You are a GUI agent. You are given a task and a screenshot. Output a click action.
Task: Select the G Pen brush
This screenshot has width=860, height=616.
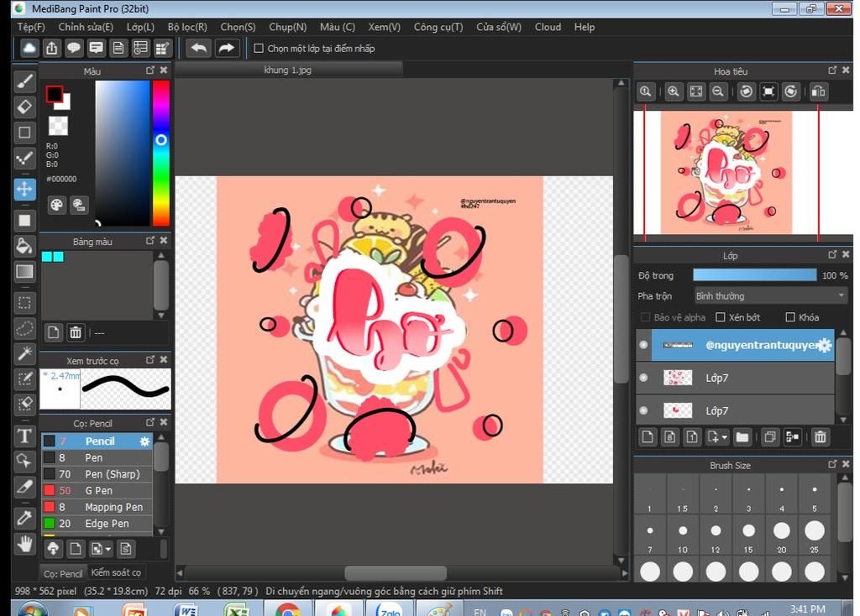[97, 490]
